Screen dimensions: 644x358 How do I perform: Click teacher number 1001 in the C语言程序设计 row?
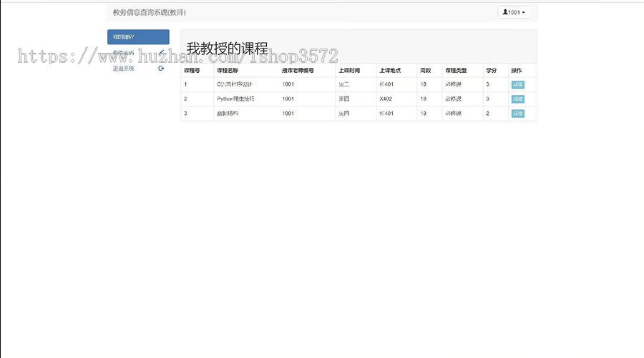pos(288,84)
